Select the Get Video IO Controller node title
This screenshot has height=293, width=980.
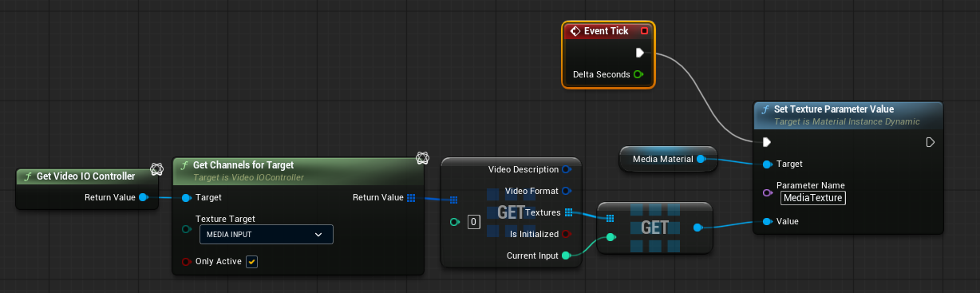pos(86,176)
